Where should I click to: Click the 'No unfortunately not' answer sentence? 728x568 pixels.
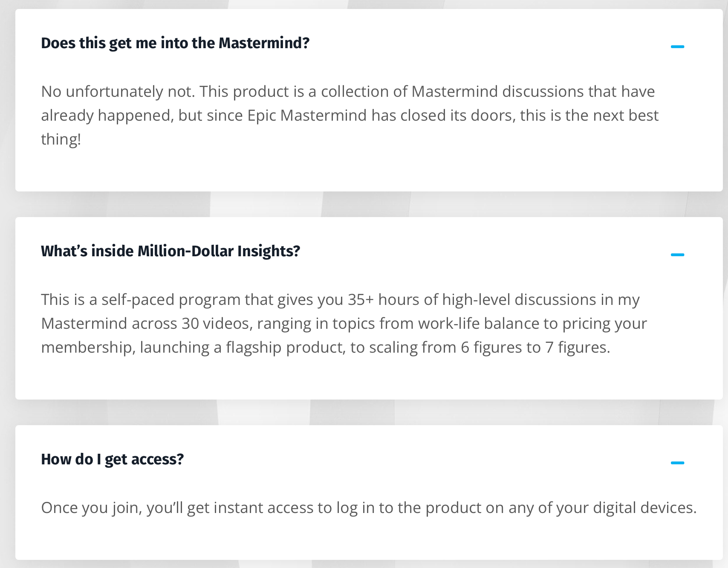point(118,92)
